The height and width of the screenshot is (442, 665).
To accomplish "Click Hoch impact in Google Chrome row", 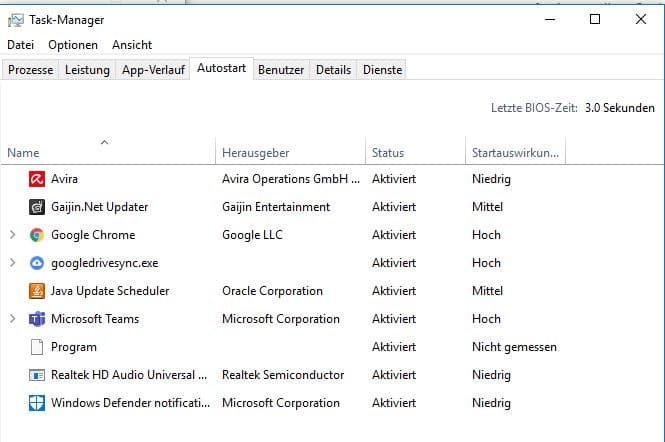I will (x=486, y=235).
